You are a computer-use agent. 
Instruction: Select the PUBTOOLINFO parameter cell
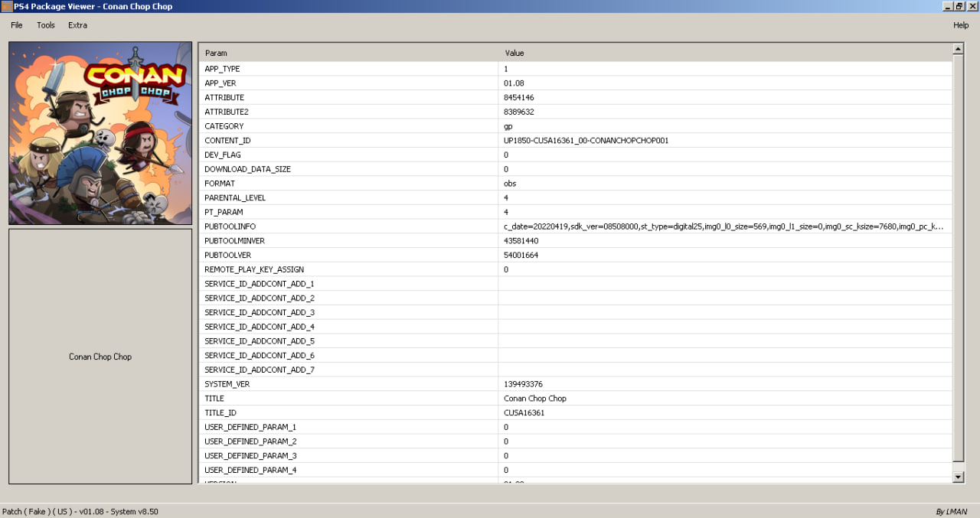[x=348, y=226]
